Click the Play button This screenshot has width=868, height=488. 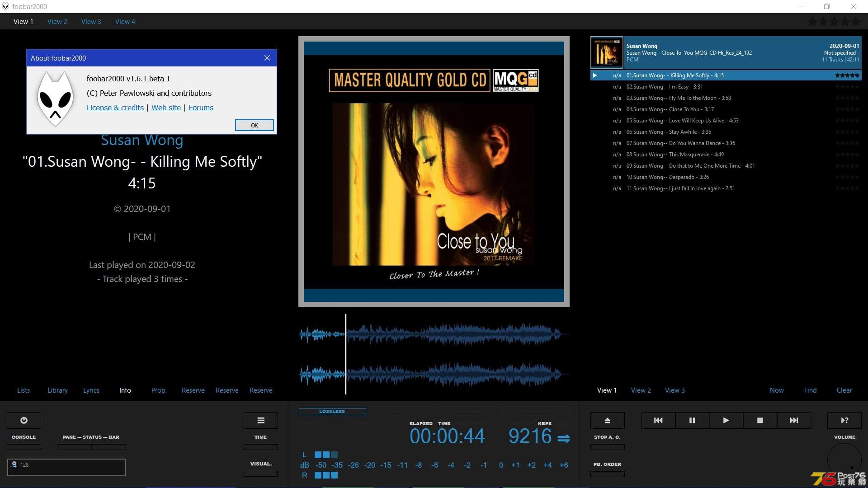coord(726,420)
